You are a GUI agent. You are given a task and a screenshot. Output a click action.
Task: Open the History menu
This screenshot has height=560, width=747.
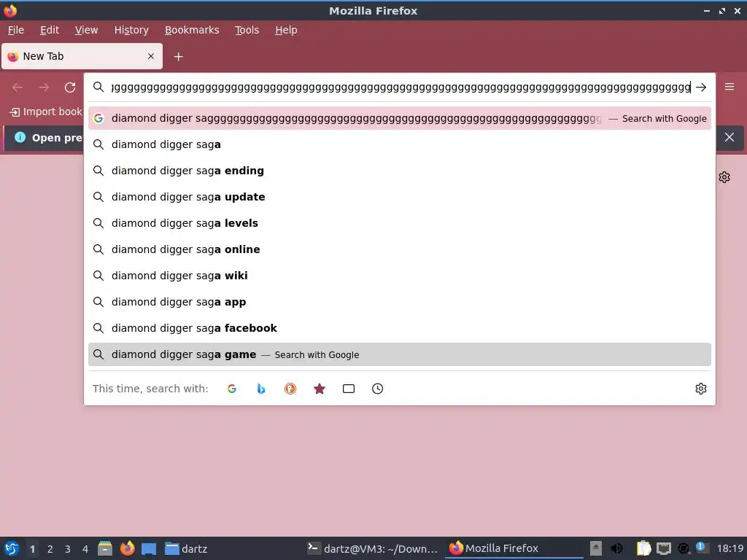pyautogui.click(x=131, y=30)
